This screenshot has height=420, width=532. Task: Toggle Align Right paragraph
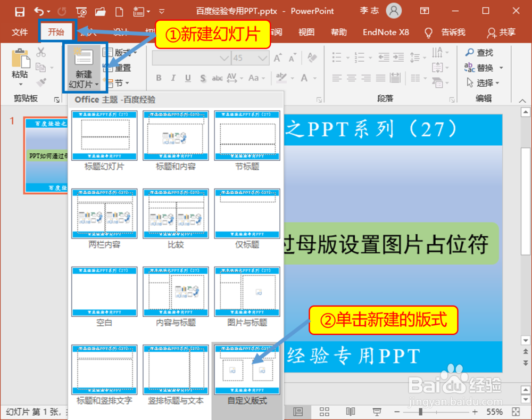(x=366, y=78)
